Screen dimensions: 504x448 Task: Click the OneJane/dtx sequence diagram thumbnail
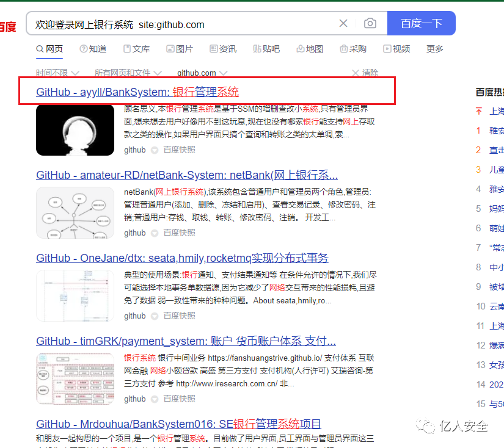[x=75, y=295]
